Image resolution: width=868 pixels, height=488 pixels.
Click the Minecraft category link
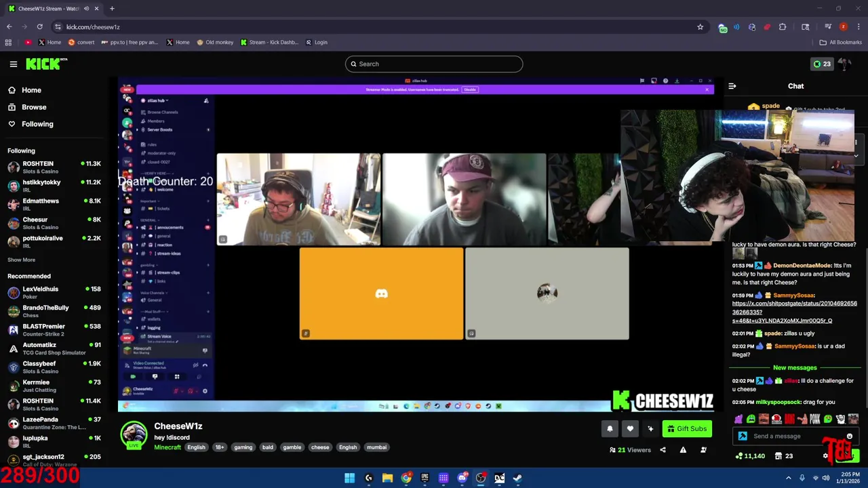[167, 447]
